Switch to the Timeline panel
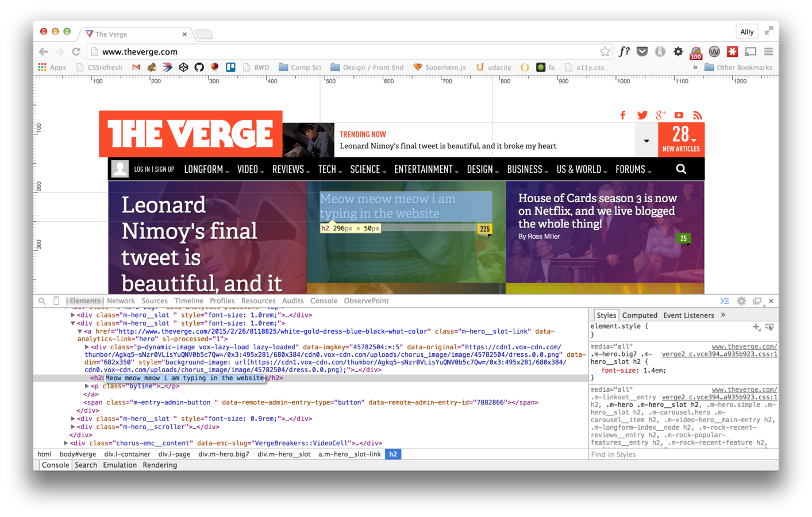This screenshot has width=812, height=517. tap(188, 300)
